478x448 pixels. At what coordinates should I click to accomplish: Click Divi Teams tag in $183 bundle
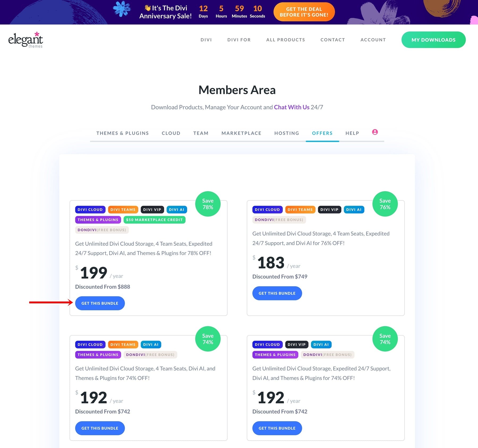click(x=300, y=210)
